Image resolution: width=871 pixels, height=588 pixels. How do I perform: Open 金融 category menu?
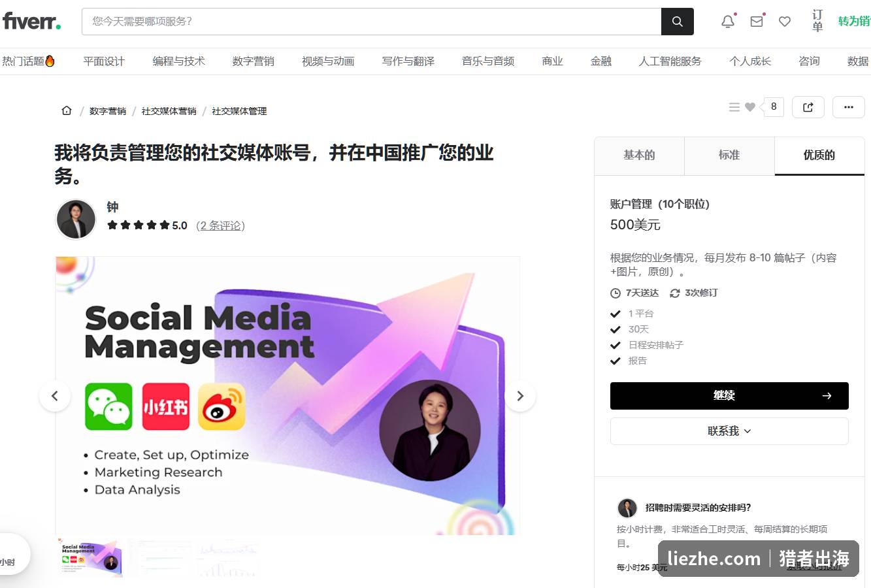tap(601, 61)
